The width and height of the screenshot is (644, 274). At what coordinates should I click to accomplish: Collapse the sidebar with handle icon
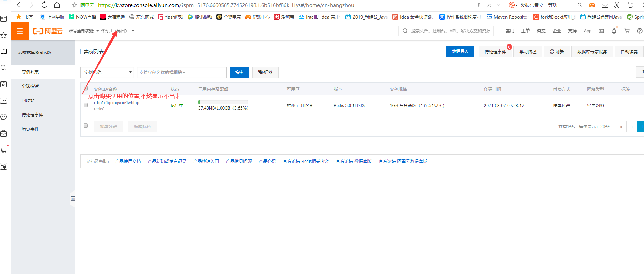[x=73, y=199]
